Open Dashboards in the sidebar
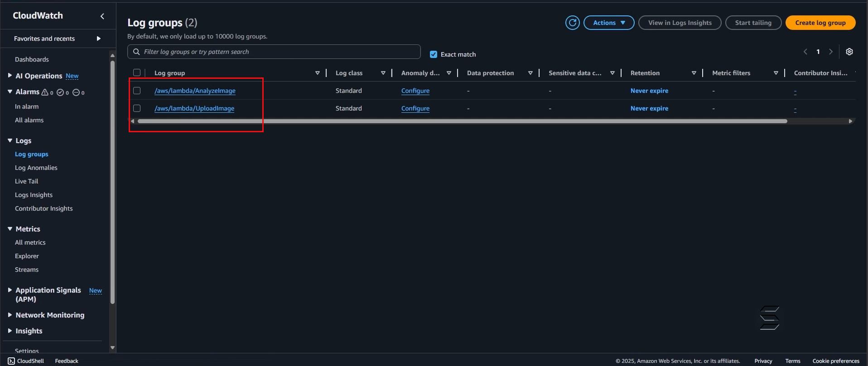Viewport: 868px width, 366px height. point(32,59)
